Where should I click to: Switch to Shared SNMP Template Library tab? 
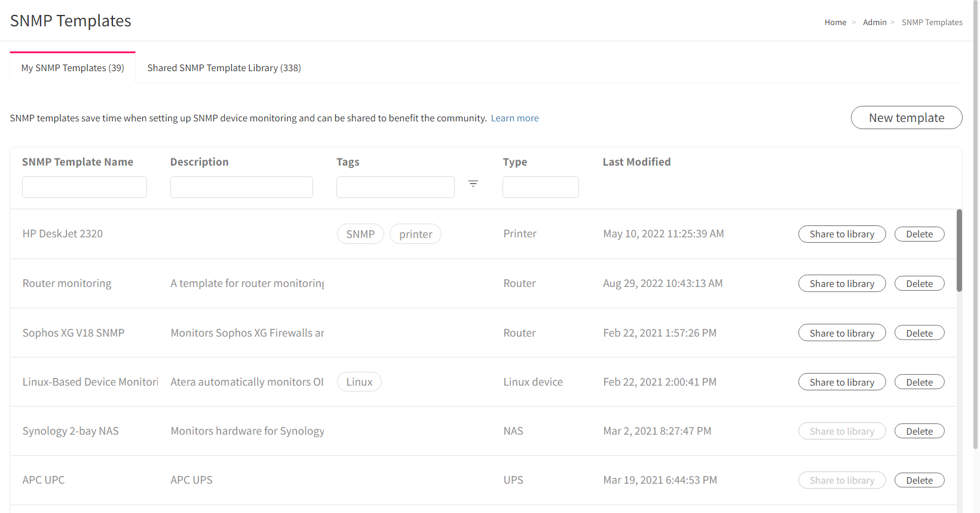[x=224, y=68]
